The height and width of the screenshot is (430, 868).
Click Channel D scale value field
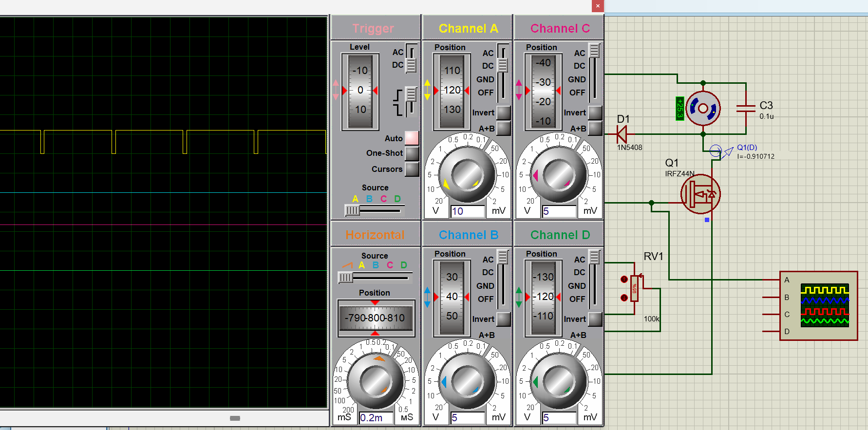click(x=559, y=418)
